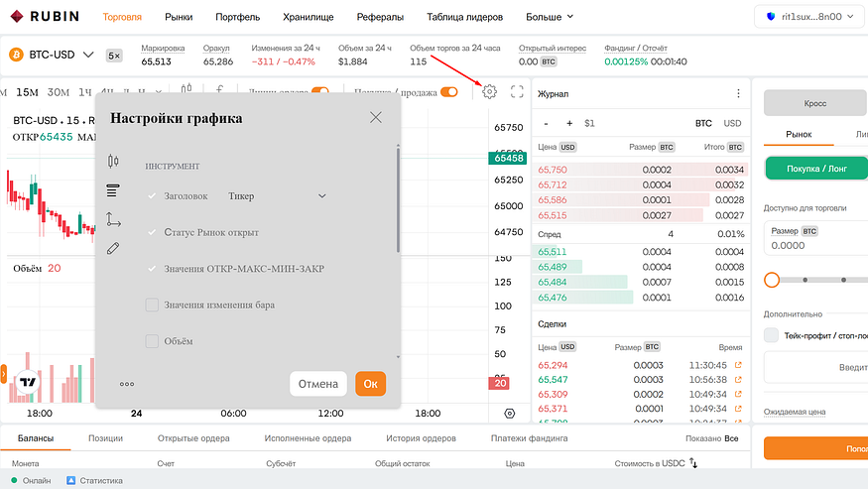Uncheck Значения ОТКР-МАКС-МИН-ЗАКР checkbox
The height and width of the screenshot is (489, 868).
pyautogui.click(x=152, y=269)
